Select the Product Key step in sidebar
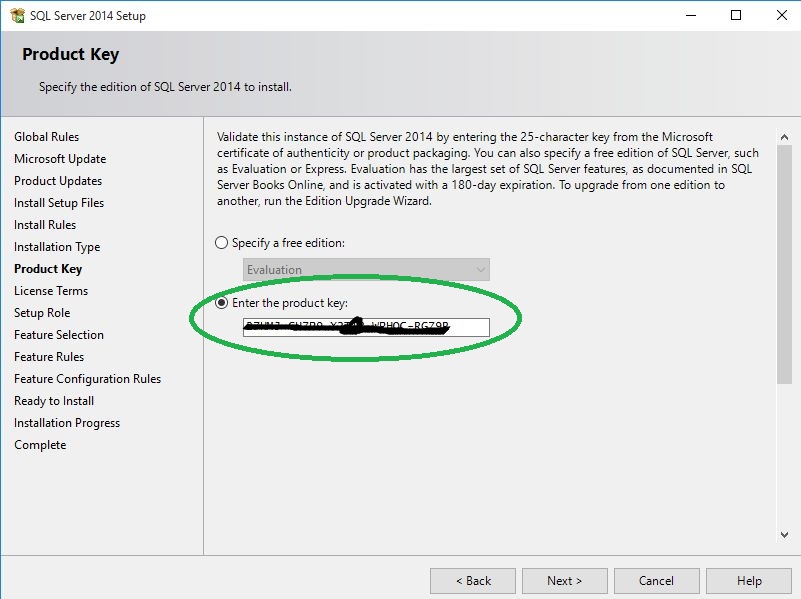This screenshot has width=801, height=599. point(48,269)
